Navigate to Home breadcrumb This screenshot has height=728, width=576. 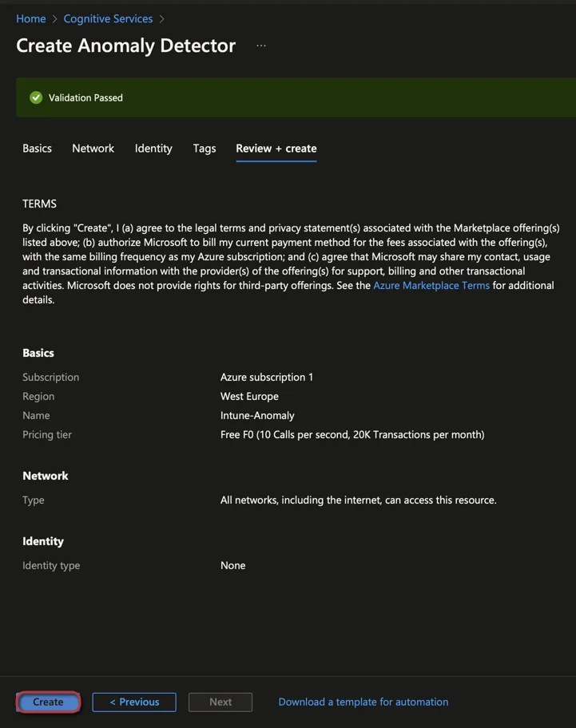point(31,18)
